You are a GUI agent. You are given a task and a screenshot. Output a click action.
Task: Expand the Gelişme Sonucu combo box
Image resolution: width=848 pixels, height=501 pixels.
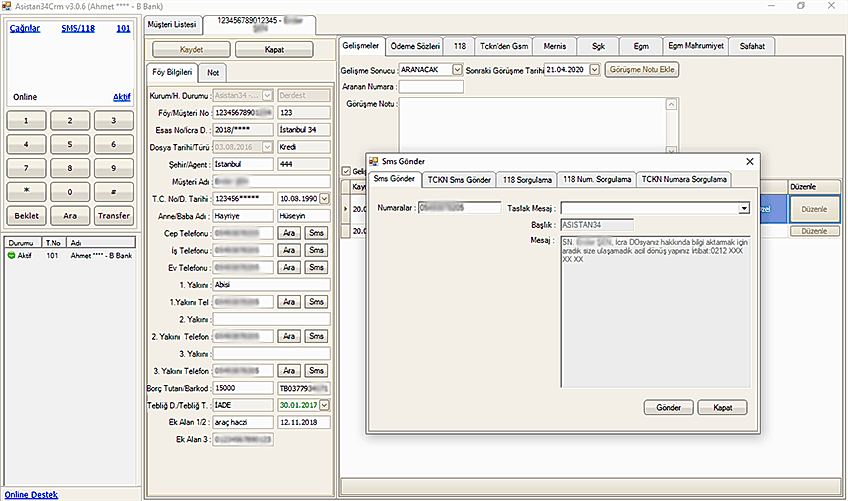coord(457,70)
